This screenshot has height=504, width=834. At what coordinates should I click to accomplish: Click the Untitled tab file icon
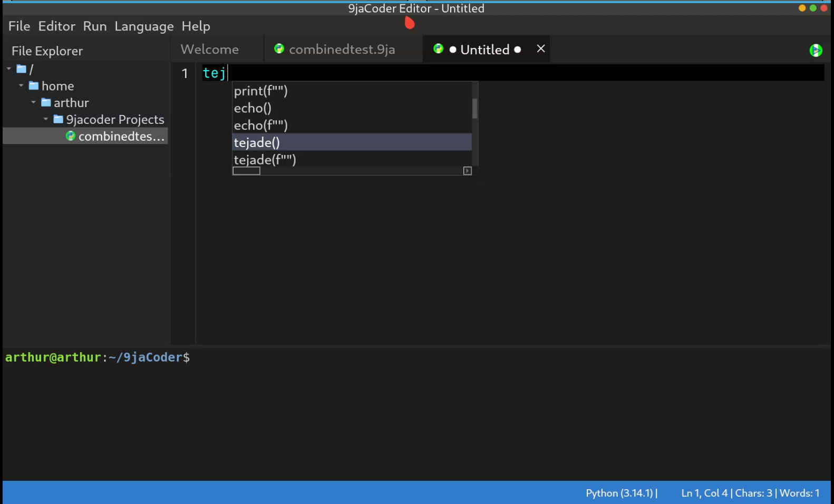[x=438, y=49]
